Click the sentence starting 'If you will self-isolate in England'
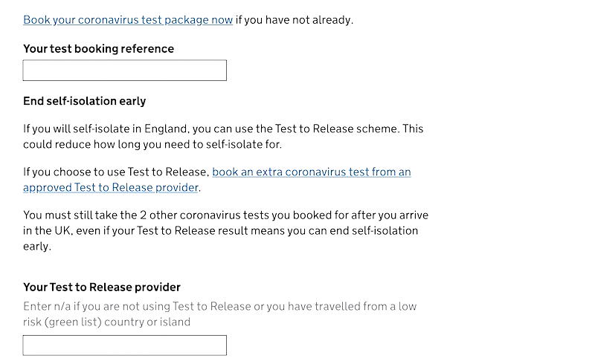The image size is (595, 364). (x=223, y=129)
